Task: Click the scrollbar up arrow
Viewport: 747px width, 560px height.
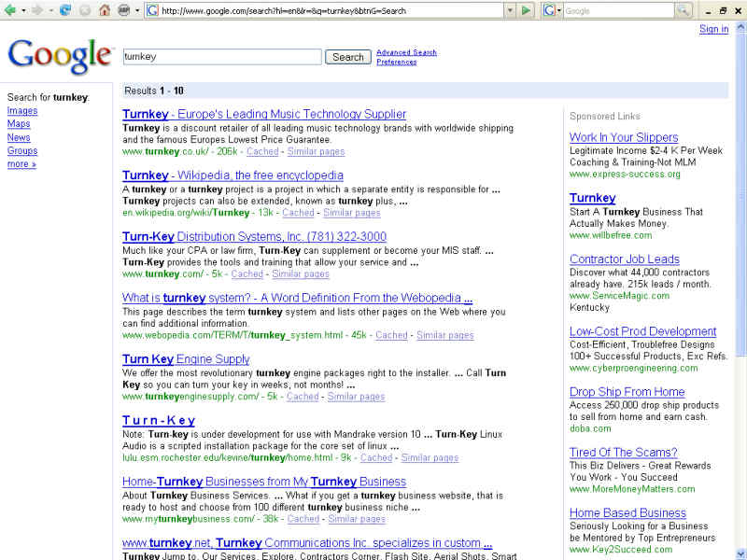Action: [741, 28]
